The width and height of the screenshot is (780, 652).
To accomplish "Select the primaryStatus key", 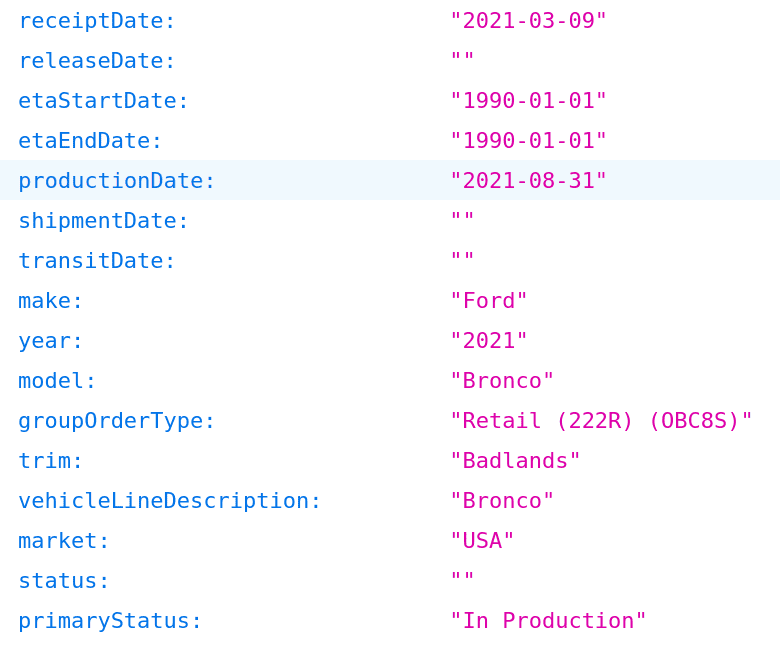I will [x=110, y=621].
